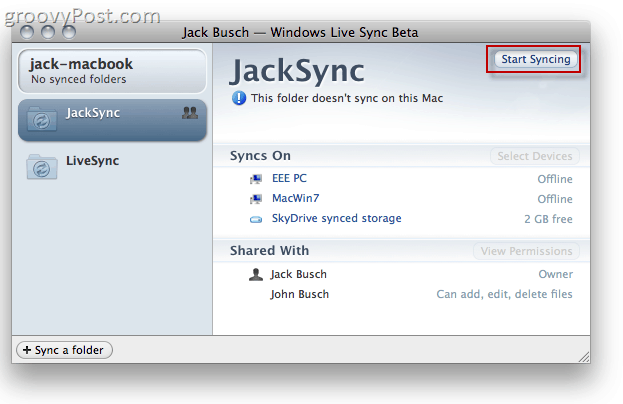The height and width of the screenshot is (404, 623).
Task: Click the Sync a folder button
Action: [x=64, y=350]
